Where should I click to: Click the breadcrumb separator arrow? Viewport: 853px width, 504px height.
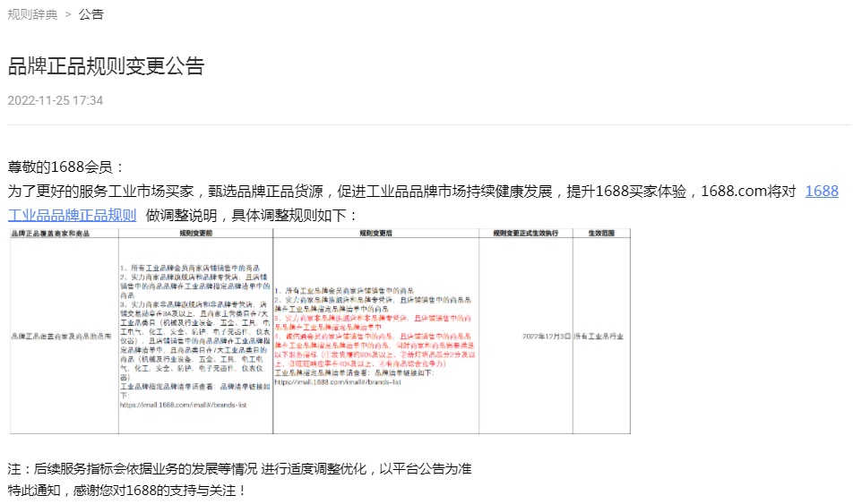click(x=67, y=14)
